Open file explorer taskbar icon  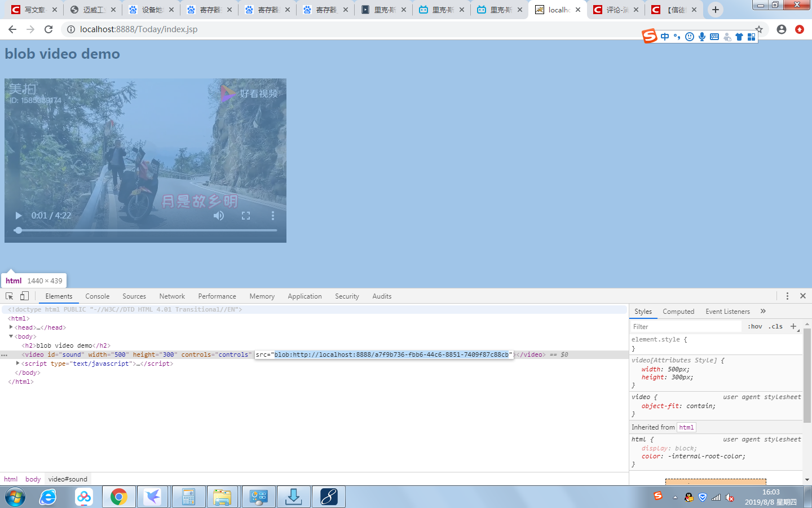223,497
